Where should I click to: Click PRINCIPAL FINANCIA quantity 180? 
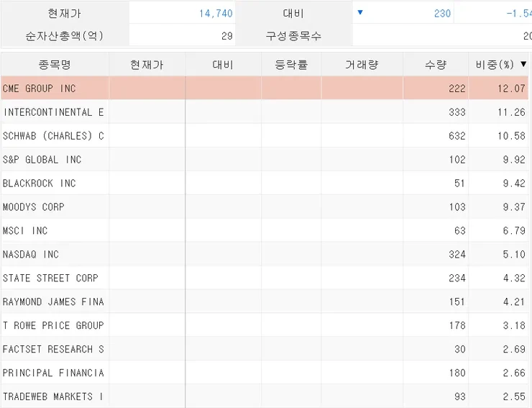pyautogui.click(x=457, y=373)
